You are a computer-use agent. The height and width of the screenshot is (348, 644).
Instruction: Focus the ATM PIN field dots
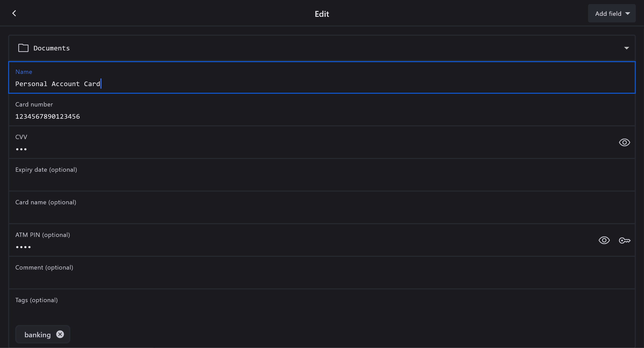click(x=23, y=247)
